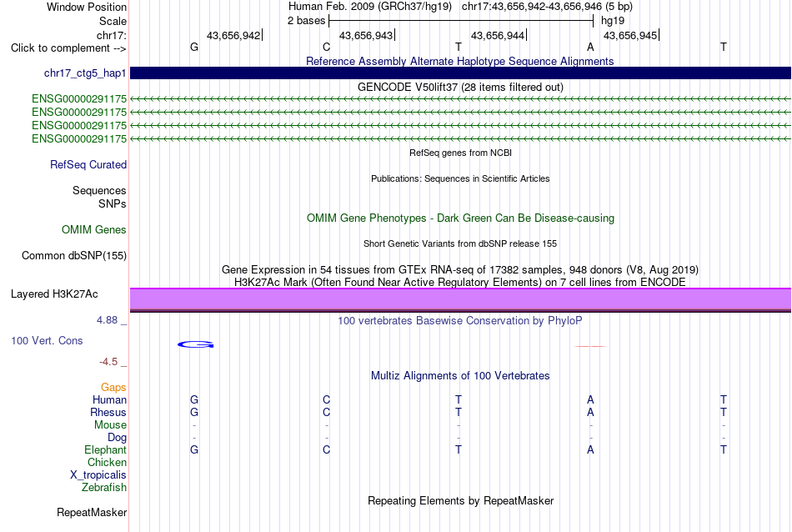Click the RepeatMasker track label
The height and width of the screenshot is (532, 792).
coord(92,513)
